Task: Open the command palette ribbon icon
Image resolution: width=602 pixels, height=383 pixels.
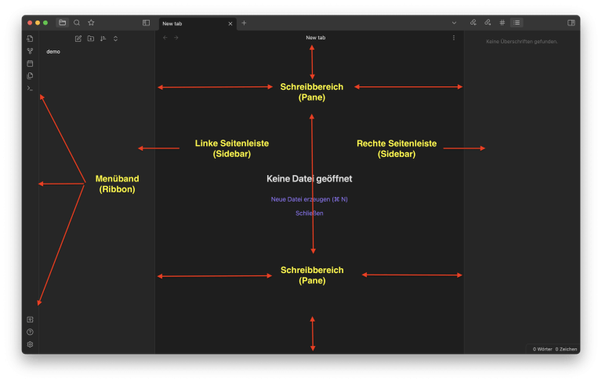Action: pos(30,88)
